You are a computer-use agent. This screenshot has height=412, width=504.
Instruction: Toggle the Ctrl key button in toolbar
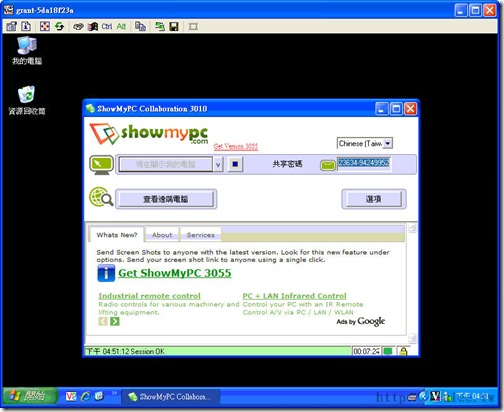(107, 26)
